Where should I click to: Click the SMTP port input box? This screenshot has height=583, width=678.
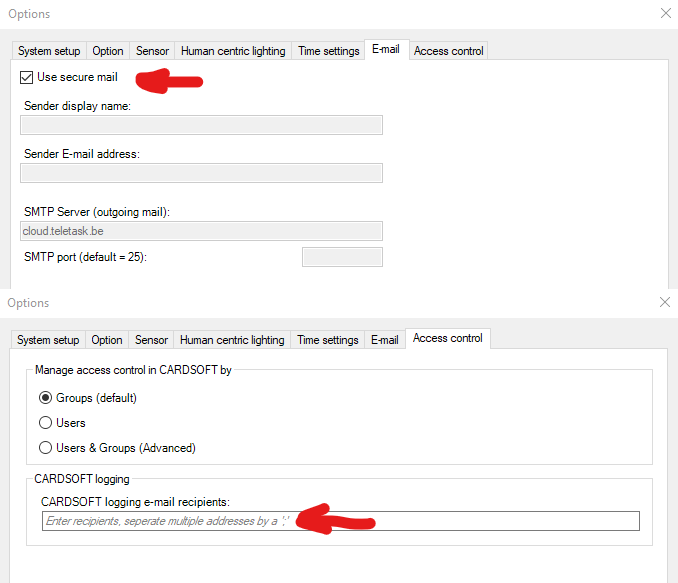[342, 257]
